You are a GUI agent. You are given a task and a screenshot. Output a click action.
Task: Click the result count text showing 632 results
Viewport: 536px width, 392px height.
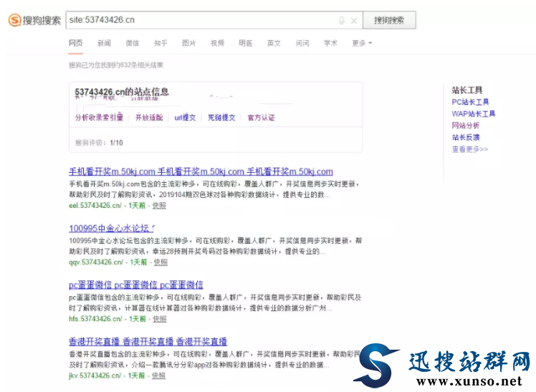[x=116, y=65]
